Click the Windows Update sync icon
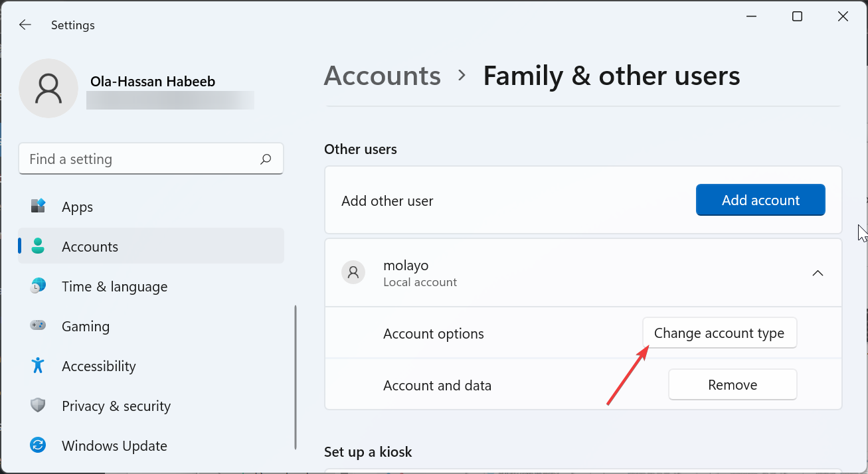 [38, 445]
